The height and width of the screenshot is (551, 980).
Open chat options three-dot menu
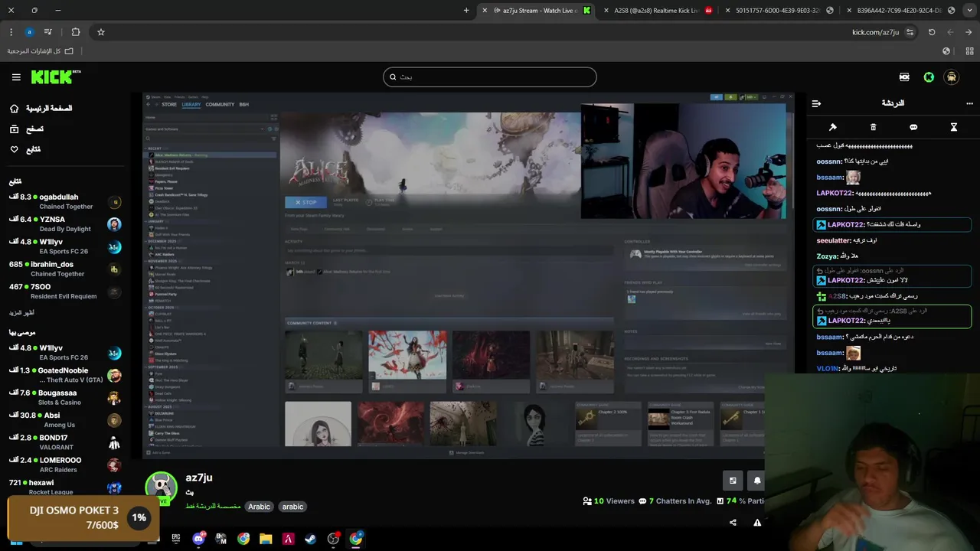tap(969, 103)
